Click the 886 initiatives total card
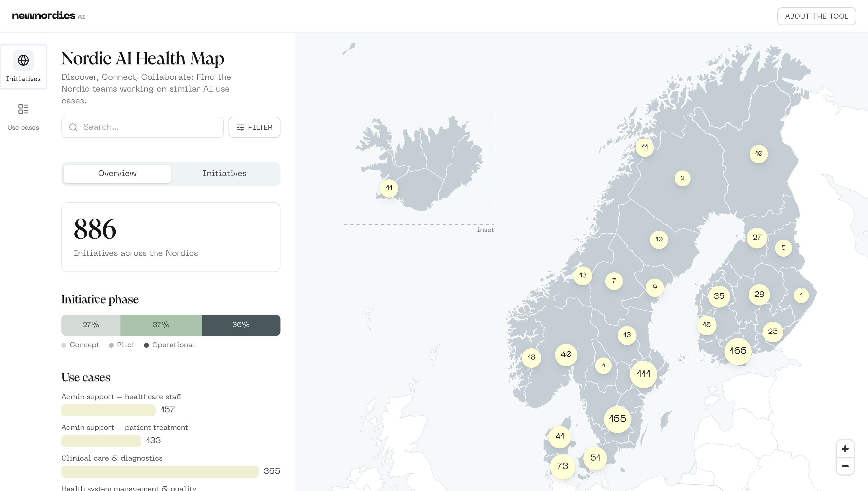The height and width of the screenshot is (491, 868). 171,237
